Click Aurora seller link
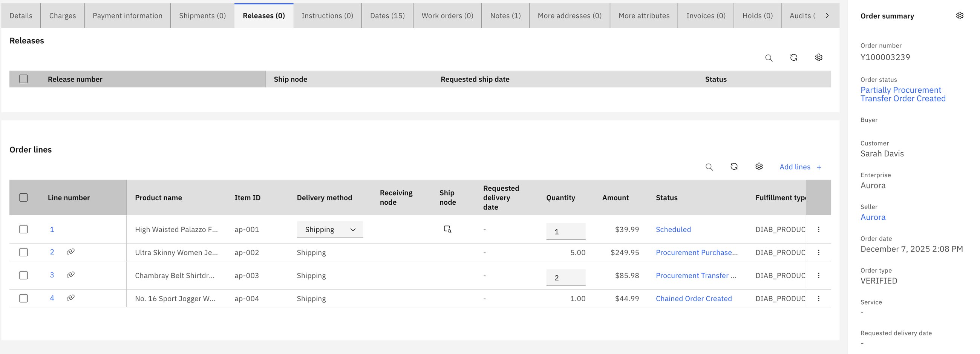980x354 pixels. point(873,217)
